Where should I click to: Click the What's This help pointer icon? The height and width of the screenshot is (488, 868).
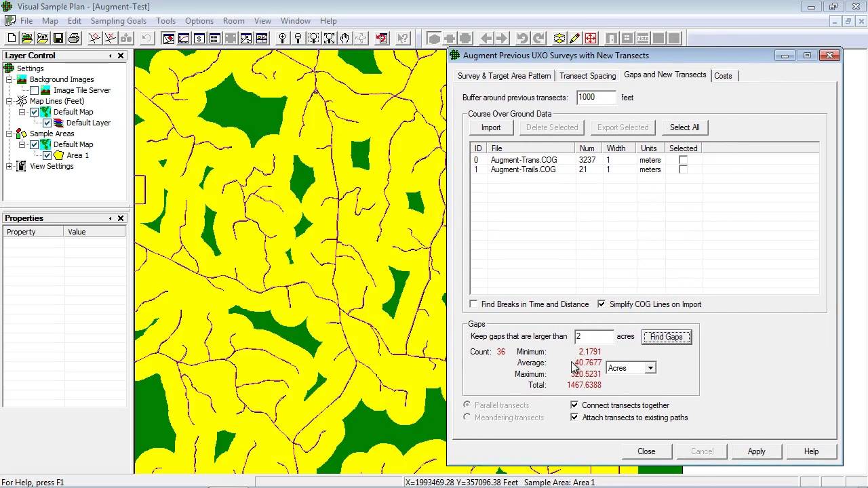tap(403, 39)
